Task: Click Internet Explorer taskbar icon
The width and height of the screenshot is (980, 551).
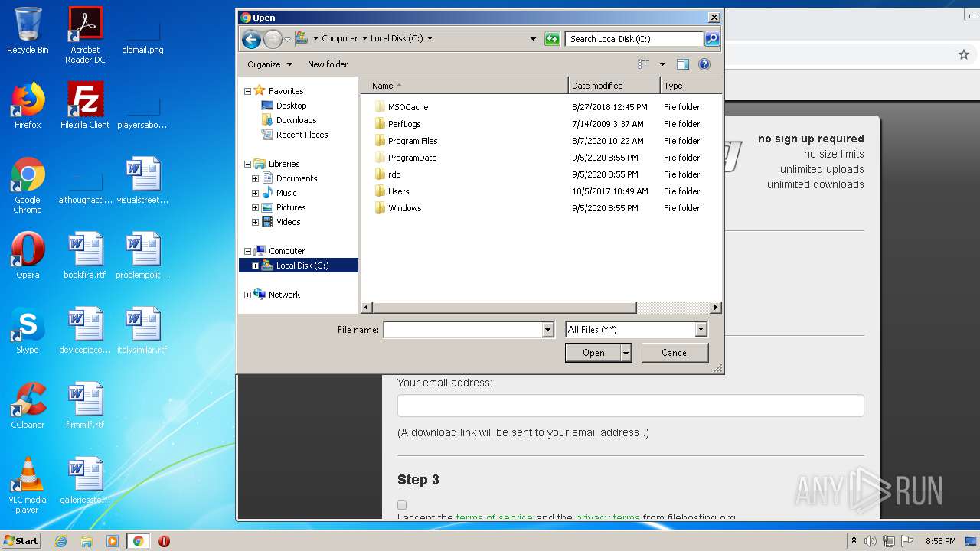Action: pyautogui.click(x=60, y=541)
